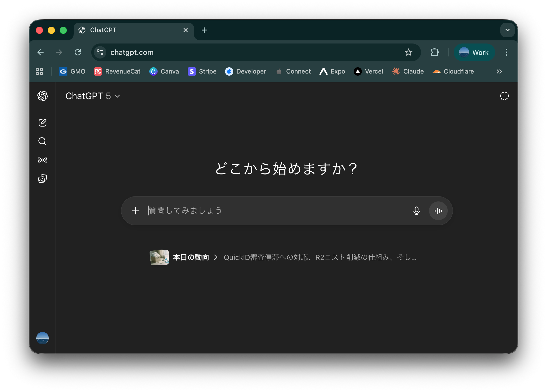547x392 pixels.
Task: Start voice mode with the waveform icon
Action: (438, 211)
